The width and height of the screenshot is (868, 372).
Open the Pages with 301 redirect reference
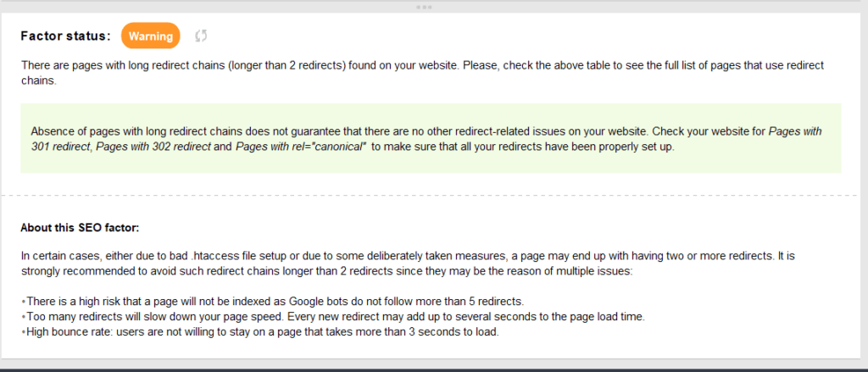(427, 140)
